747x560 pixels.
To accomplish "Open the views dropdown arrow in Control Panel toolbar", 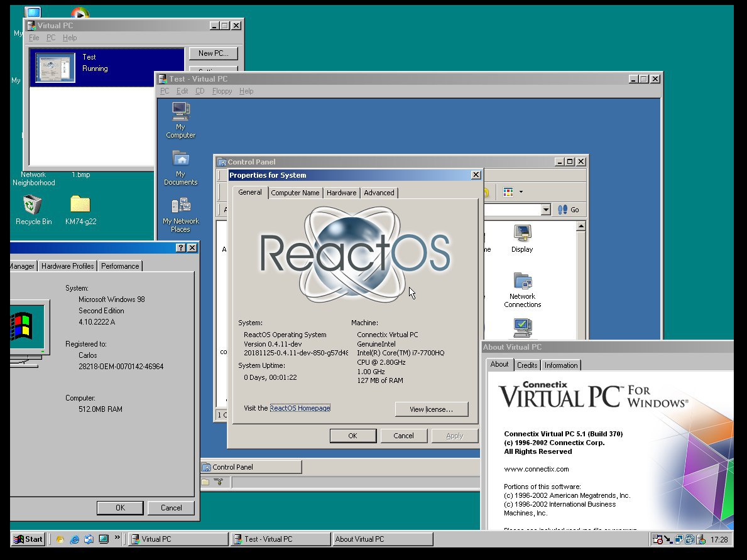I will tap(521, 192).
